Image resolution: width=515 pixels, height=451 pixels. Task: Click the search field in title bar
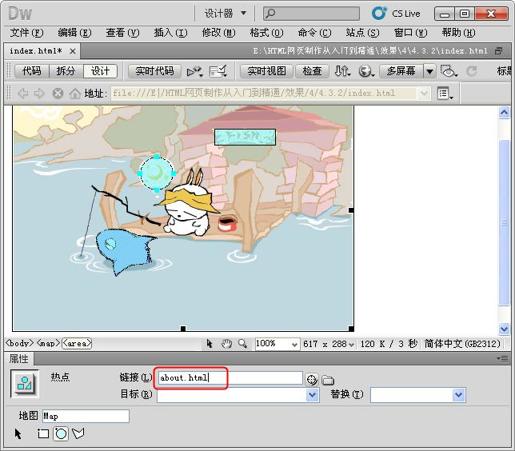[x=311, y=14]
